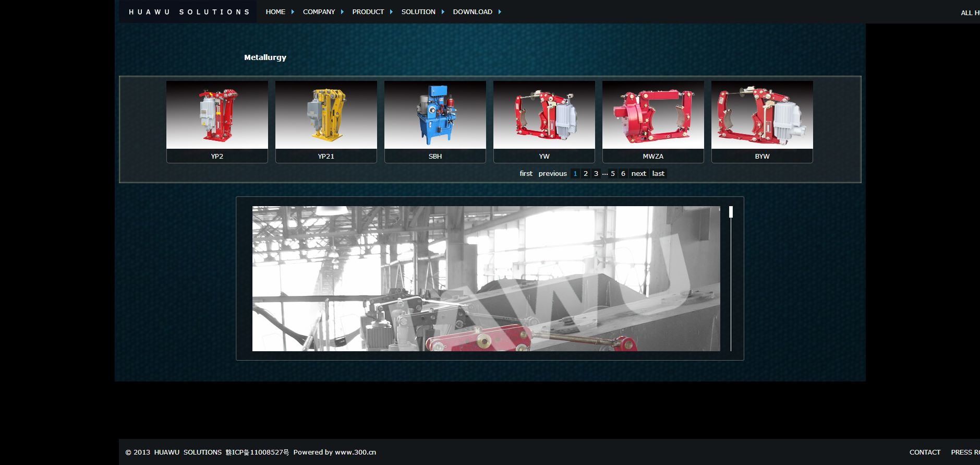Select pagination page 5

pyautogui.click(x=613, y=174)
